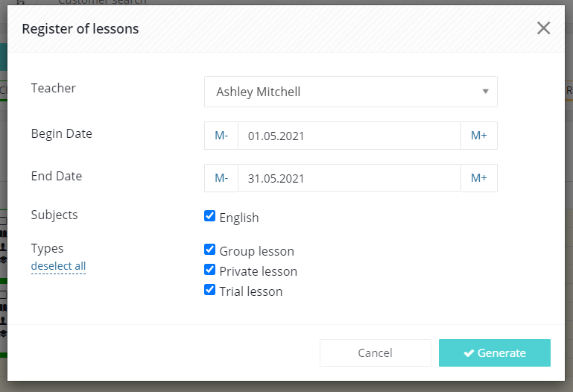
Task: Advance Begin Date one month with M+
Action: pyautogui.click(x=479, y=136)
